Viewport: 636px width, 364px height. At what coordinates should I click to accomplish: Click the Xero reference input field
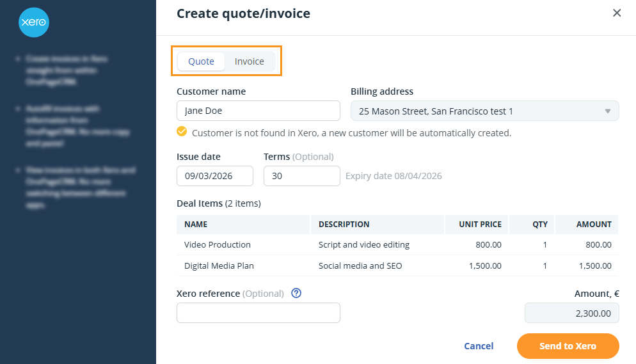258,313
